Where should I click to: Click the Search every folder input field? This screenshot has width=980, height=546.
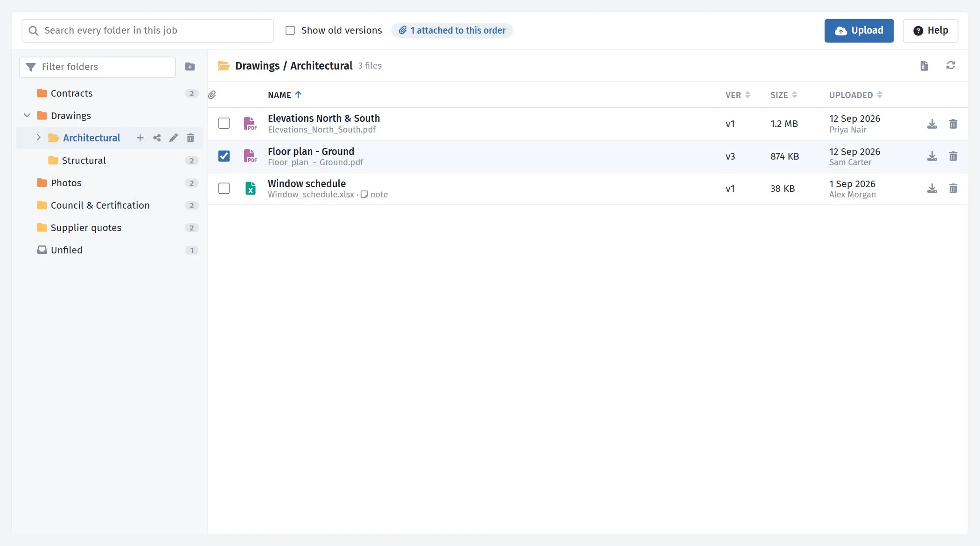pyautogui.click(x=147, y=31)
